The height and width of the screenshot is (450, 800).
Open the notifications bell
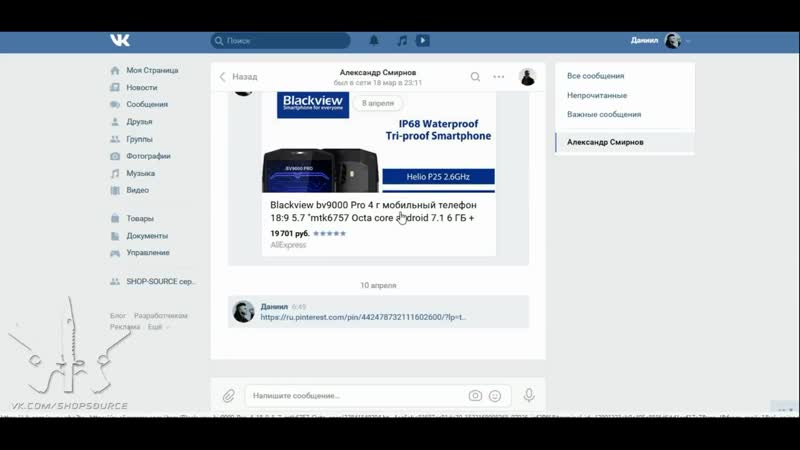click(374, 40)
